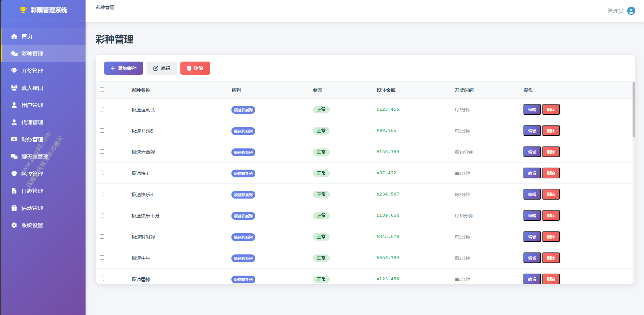
Task: Tick the 极速时时彩 row checkbox
Action: pyautogui.click(x=102, y=237)
